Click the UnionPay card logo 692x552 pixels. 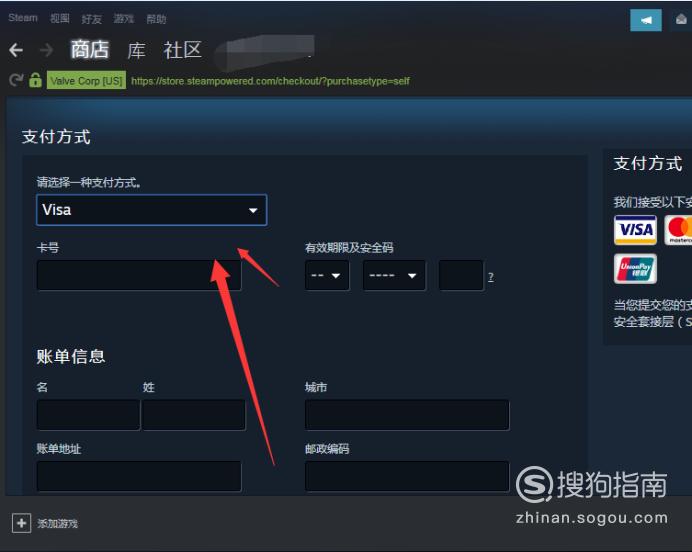coord(635,269)
